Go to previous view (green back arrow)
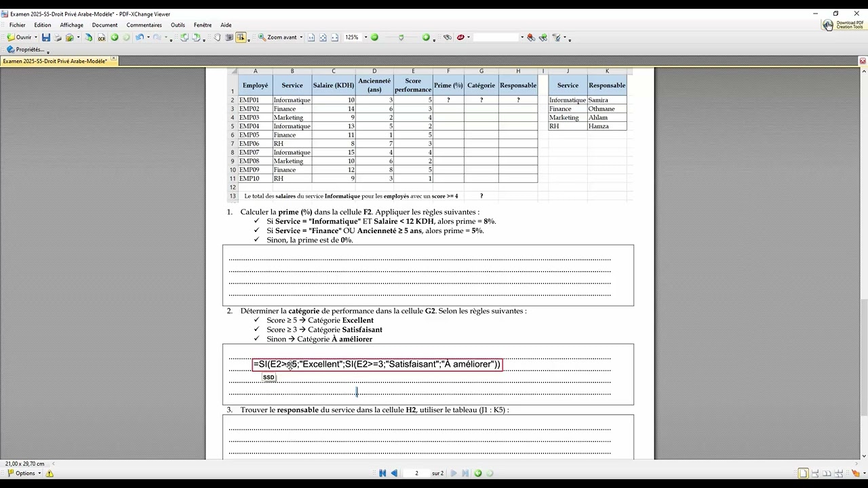 click(x=115, y=37)
